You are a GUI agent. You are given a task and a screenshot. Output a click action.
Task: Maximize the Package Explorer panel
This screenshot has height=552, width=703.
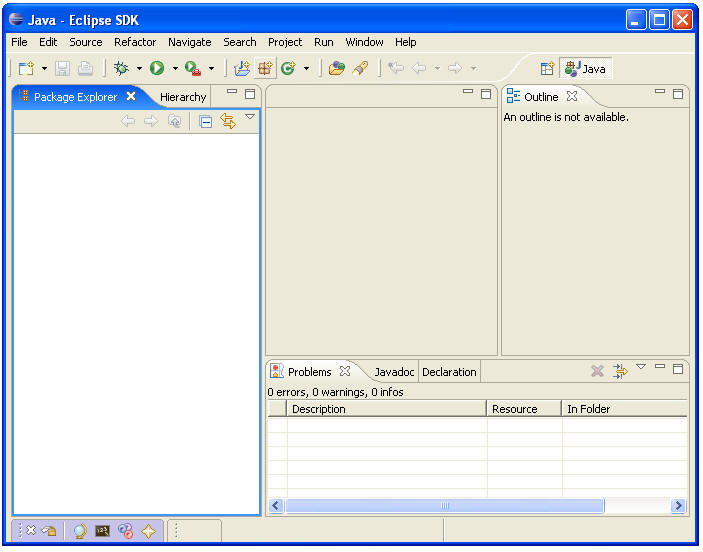[250, 94]
